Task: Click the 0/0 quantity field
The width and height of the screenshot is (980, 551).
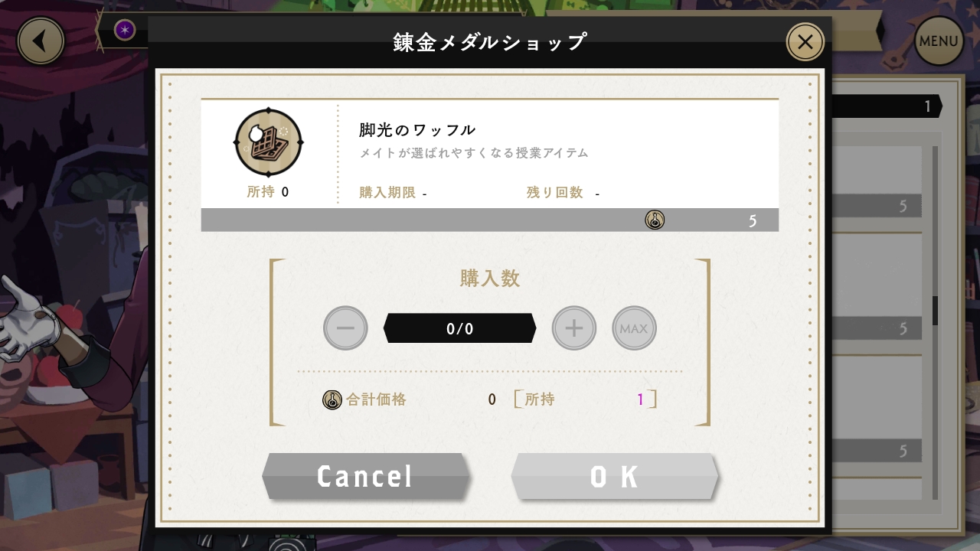Action: (459, 328)
